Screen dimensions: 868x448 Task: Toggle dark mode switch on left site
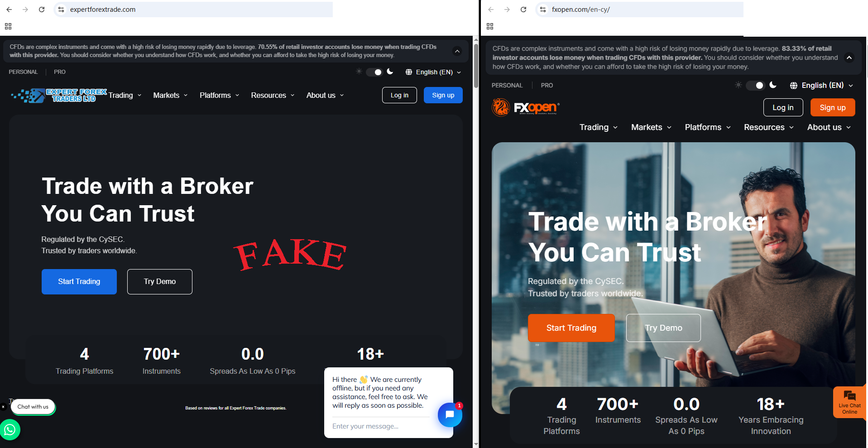(374, 72)
